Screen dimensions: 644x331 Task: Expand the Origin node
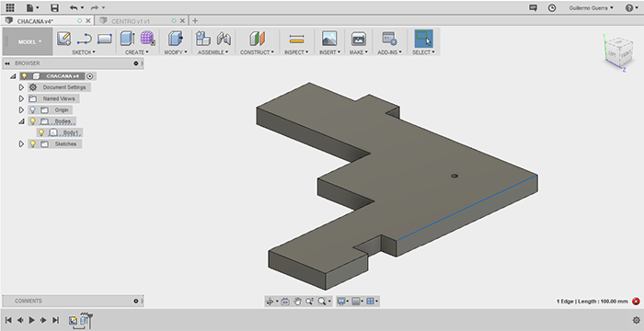(x=21, y=110)
